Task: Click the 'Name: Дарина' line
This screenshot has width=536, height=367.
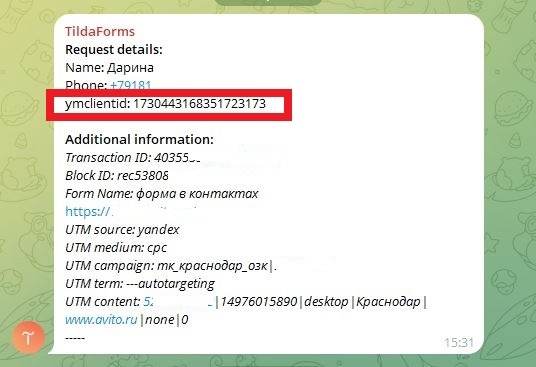Action: [109, 68]
